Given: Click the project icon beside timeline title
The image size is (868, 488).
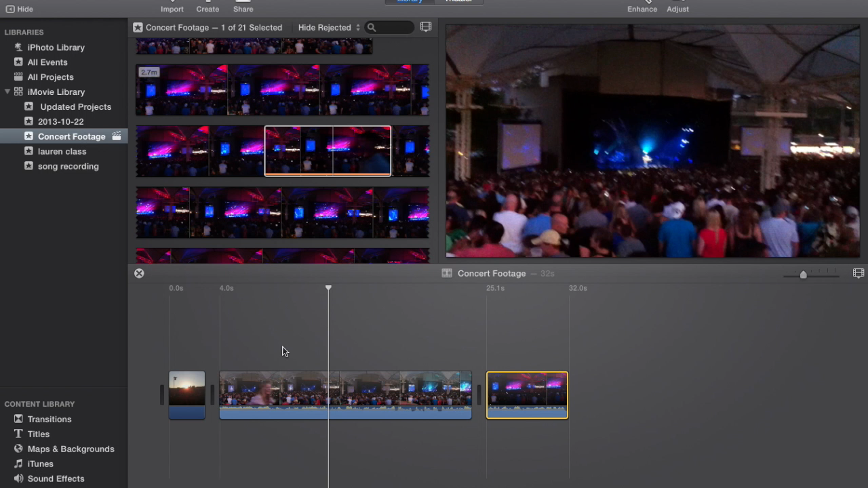Looking at the screenshot, I should point(447,273).
